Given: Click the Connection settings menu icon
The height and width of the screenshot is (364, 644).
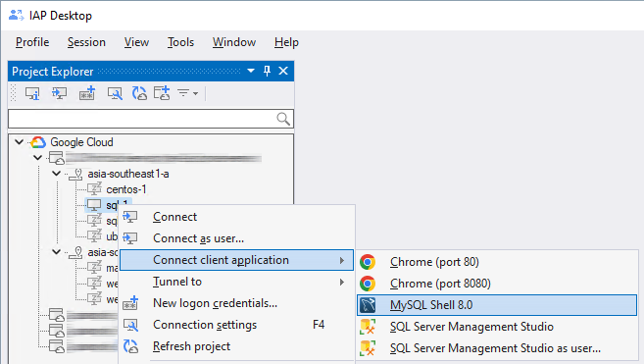Looking at the screenshot, I should (x=130, y=325).
